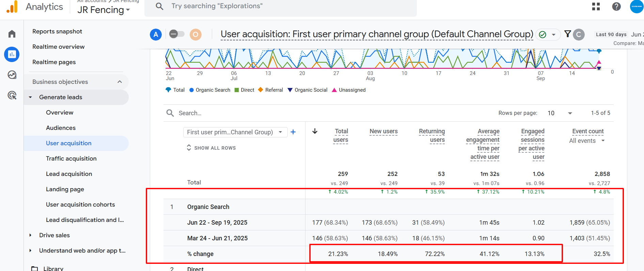The width and height of the screenshot is (644, 271).
Task: Open the Explore icon in left rail
Action: [12, 75]
